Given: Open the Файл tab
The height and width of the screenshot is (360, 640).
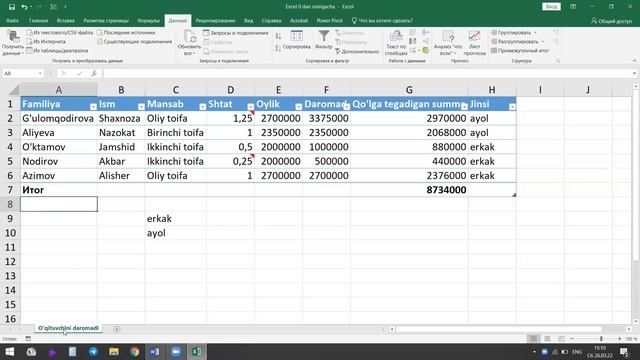Looking at the screenshot, I should click(12, 20).
